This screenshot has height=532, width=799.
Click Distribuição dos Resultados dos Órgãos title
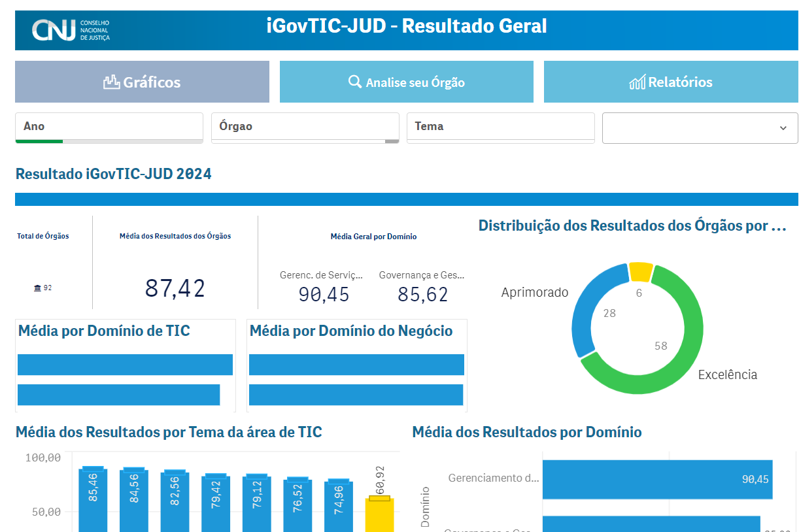click(632, 226)
